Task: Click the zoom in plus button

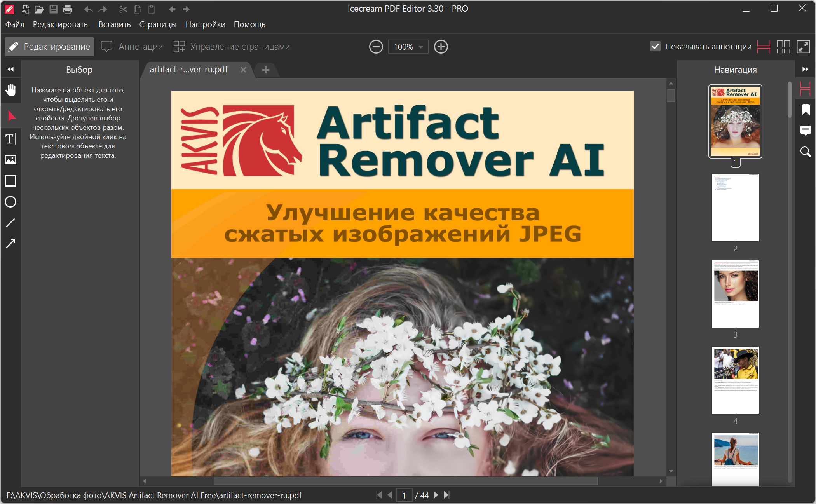Action: tap(441, 47)
